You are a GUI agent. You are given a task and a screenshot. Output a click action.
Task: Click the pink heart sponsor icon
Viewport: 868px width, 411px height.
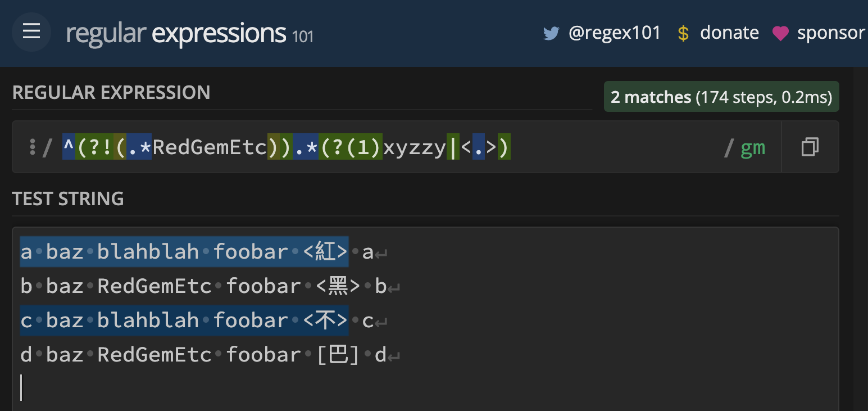pyautogui.click(x=780, y=33)
